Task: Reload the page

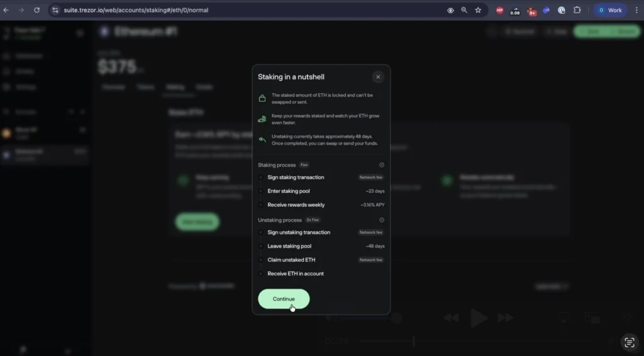Action: pos(36,10)
